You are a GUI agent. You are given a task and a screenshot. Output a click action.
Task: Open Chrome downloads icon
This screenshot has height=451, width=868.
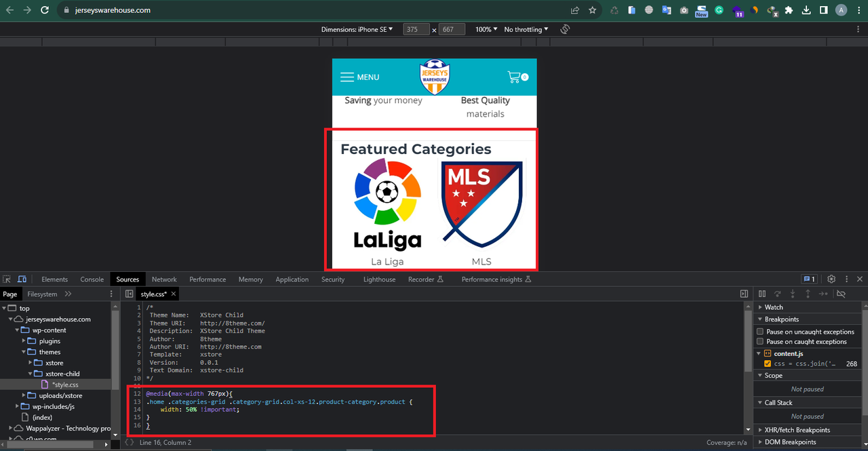pyautogui.click(x=806, y=10)
